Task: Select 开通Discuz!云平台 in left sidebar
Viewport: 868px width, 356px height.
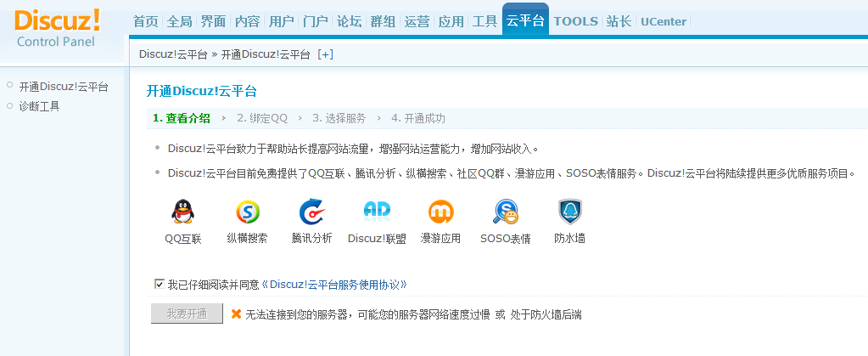Action: 63,87
